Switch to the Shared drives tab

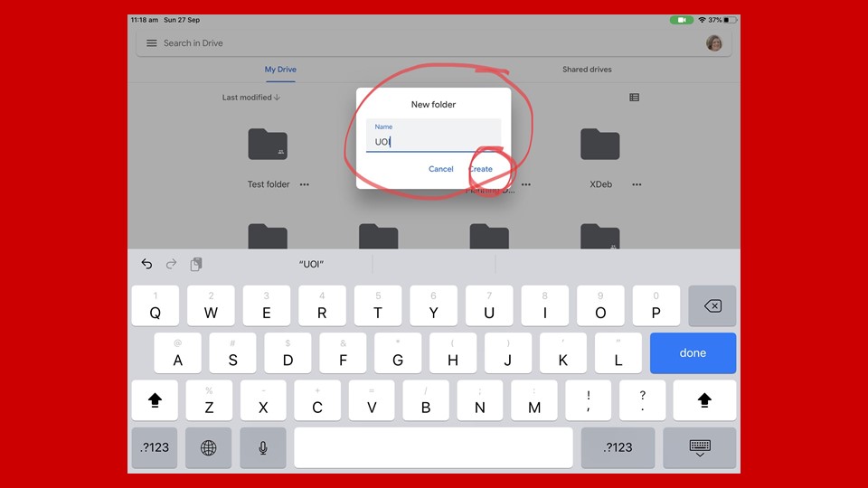[x=587, y=70]
